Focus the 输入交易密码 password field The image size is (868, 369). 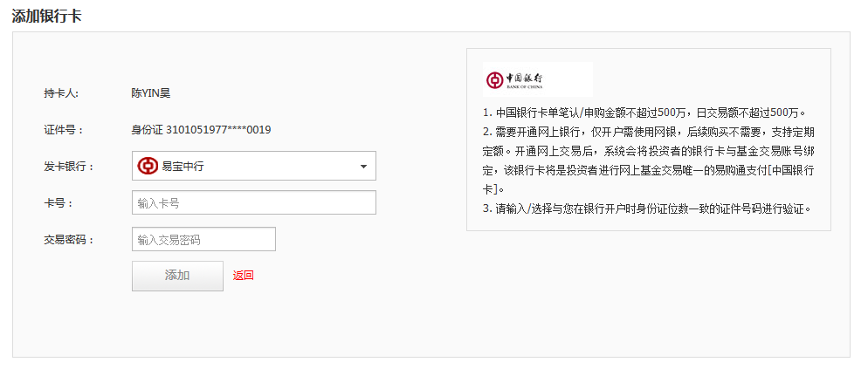click(x=203, y=239)
